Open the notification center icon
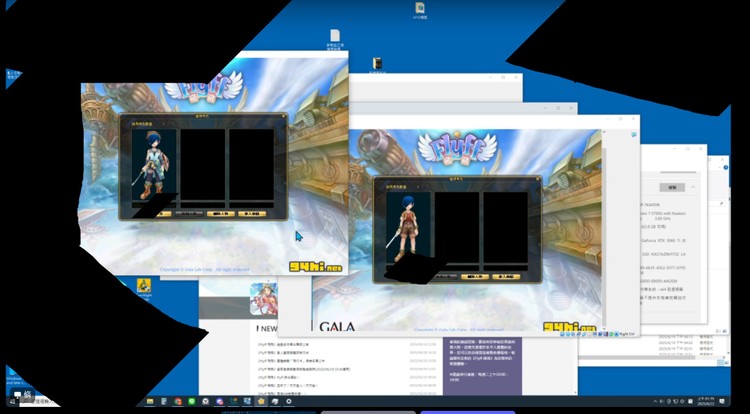The width and height of the screenshot is (750, 414). (x=722, y=401)
